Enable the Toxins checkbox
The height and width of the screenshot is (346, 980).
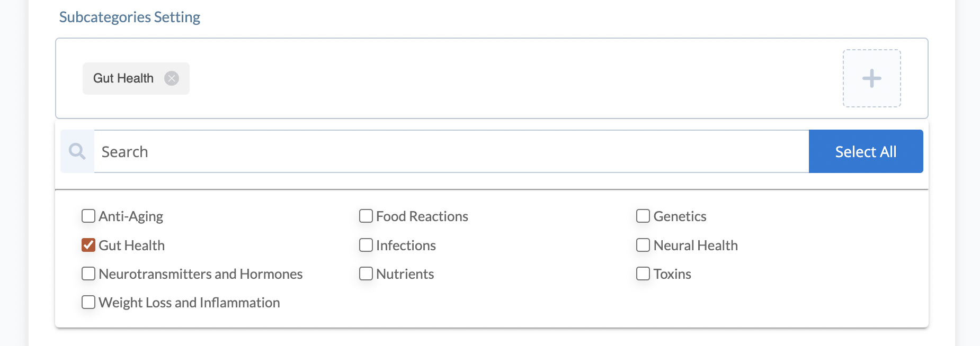pos(643,274)
